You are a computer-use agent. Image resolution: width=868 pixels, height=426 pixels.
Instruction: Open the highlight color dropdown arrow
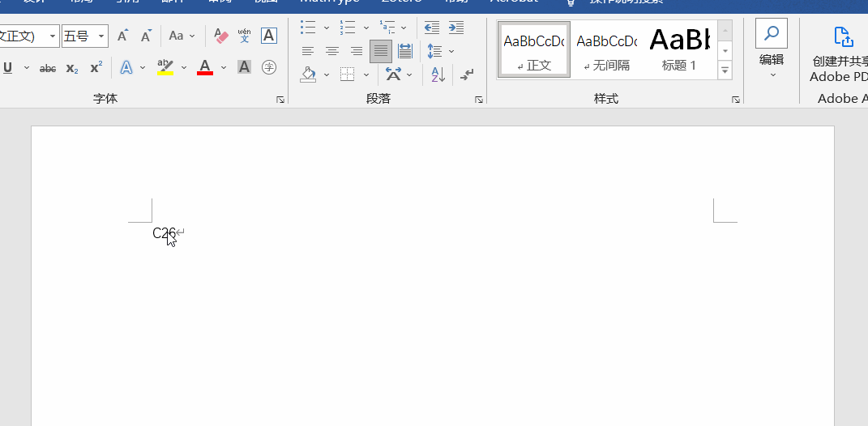[184, 67]
